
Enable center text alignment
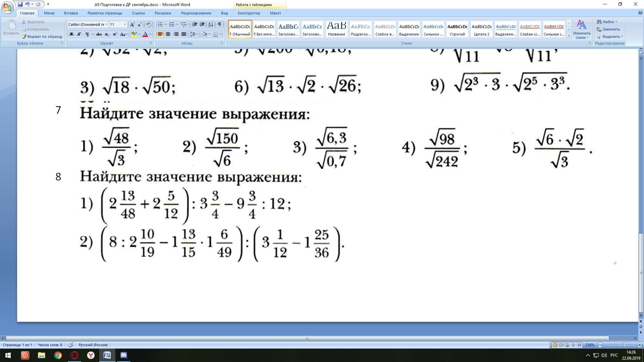(x=168, y=34)
